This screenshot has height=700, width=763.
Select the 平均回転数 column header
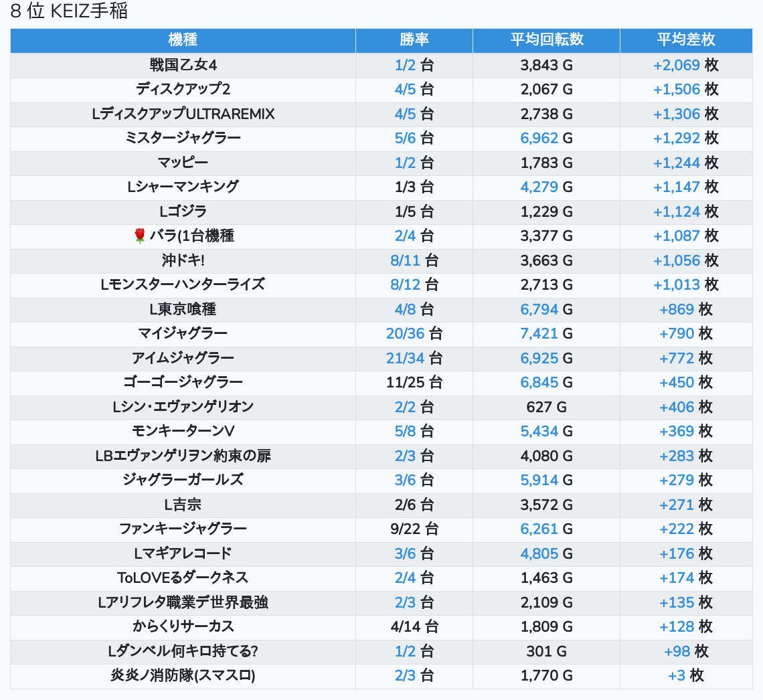546,39
